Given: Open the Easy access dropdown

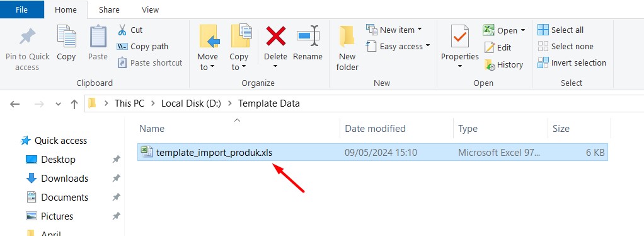Looking at the screenshot, I should click(428, 46).
